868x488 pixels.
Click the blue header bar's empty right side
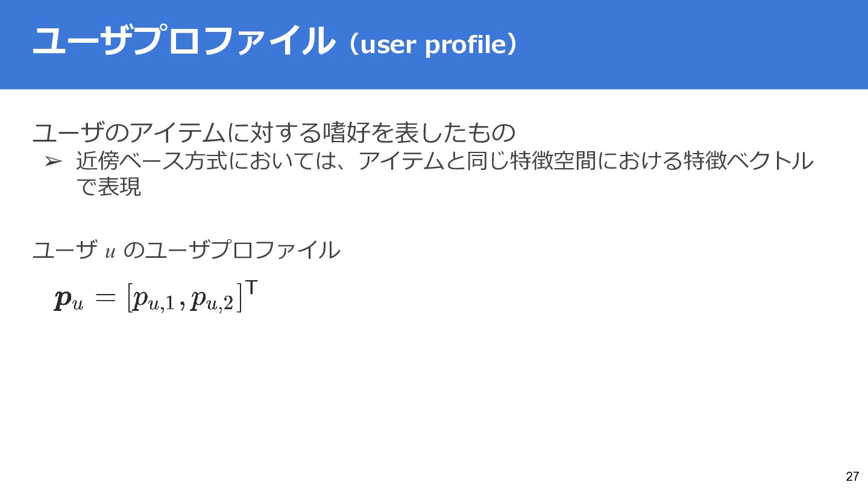(693, 45)
